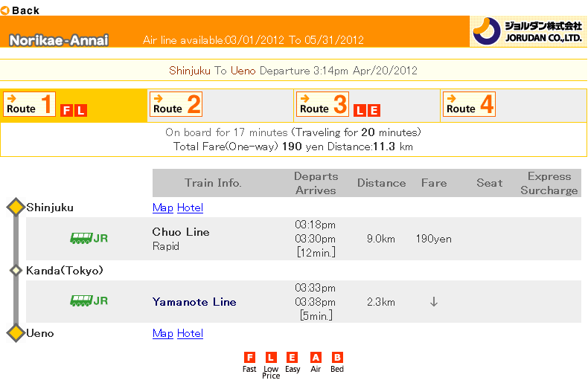Select the Route 1 tab
Viewport: 588px width, 386px height.
pos(30,104)
